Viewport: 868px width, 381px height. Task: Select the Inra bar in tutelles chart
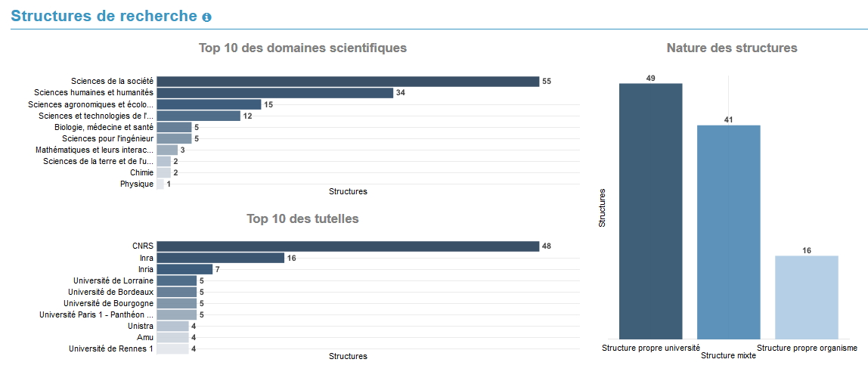tap(220, 258)
